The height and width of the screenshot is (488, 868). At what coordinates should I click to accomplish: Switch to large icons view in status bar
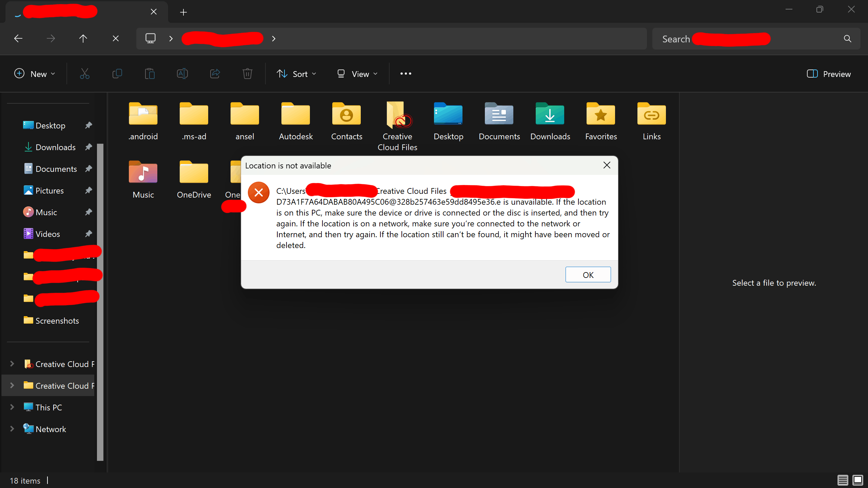(858, 480)
